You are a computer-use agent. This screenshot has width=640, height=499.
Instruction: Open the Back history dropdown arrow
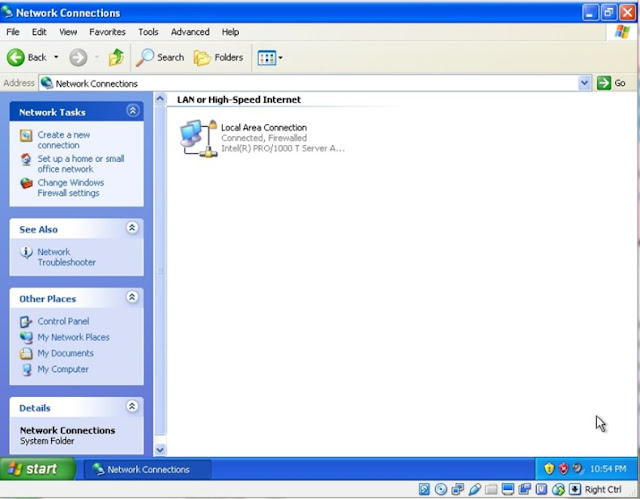tap(56, 57)
